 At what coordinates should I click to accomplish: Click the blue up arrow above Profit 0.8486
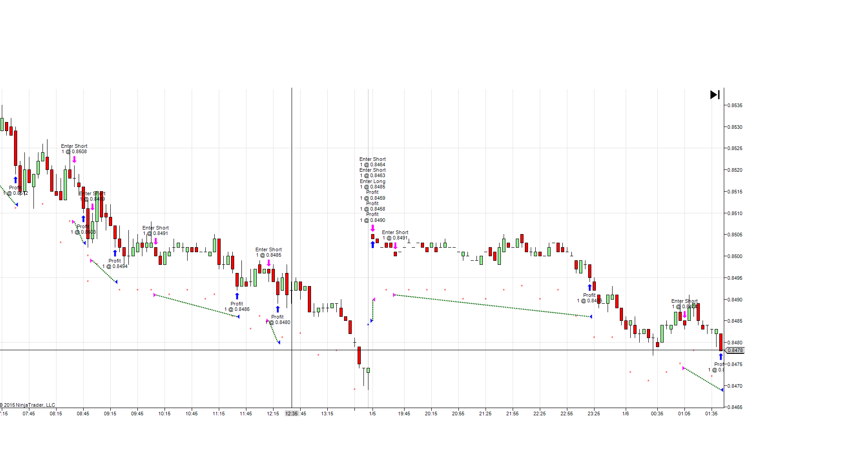(x=237, y=296)
